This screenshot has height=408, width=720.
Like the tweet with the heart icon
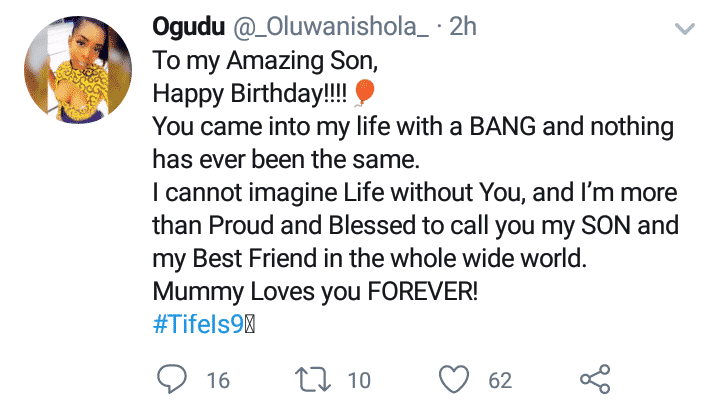point(456,380)
